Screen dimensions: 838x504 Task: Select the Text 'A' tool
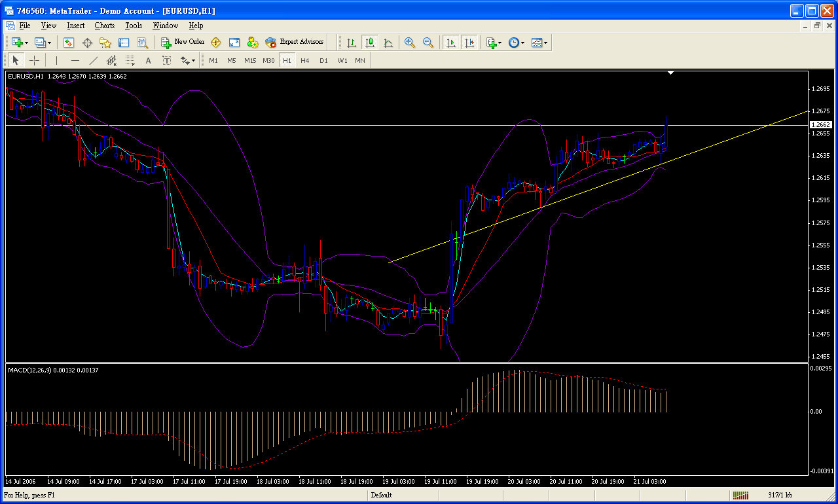[x=149, y=60]
